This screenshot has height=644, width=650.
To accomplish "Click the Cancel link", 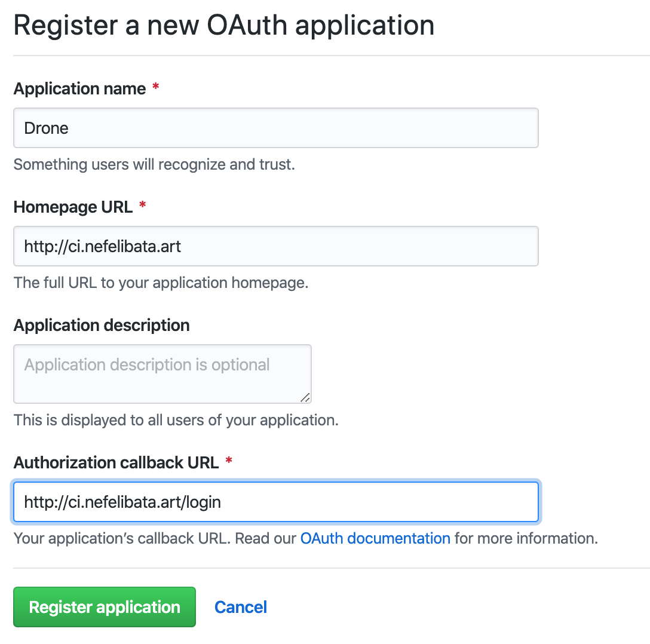I will tap(241, 607).
